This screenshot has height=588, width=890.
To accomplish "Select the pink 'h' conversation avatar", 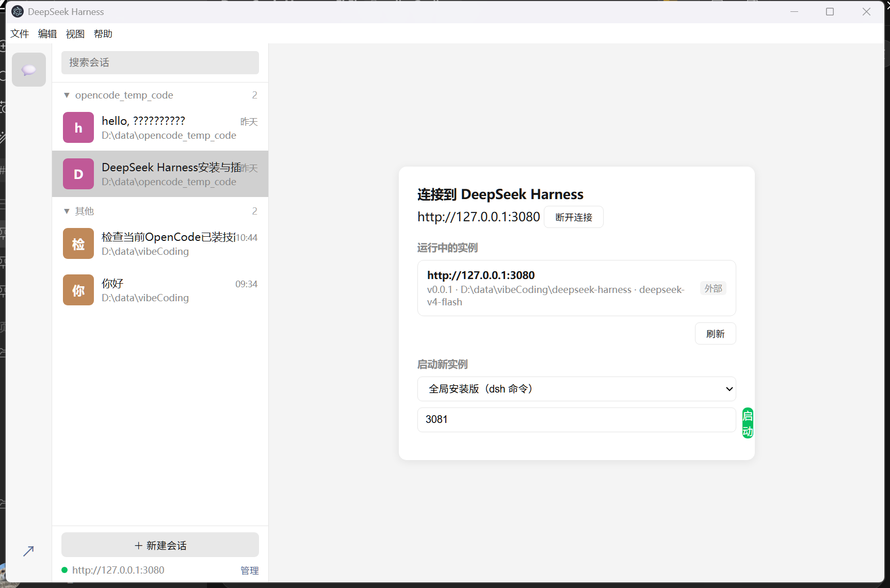I will [x=78, y=127].
